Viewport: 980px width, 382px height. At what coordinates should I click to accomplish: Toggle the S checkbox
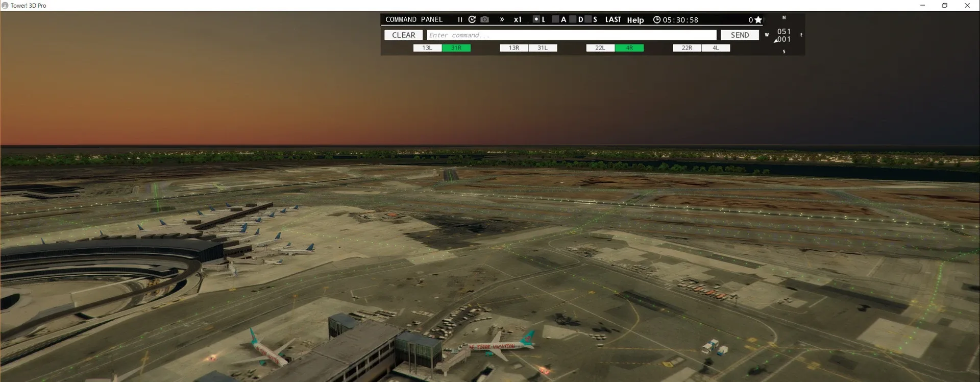coord(588,19)
